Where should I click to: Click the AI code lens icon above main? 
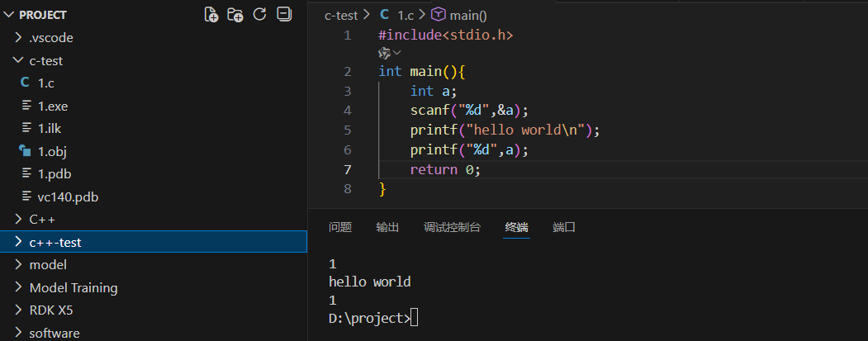click(x=384, y=53)
